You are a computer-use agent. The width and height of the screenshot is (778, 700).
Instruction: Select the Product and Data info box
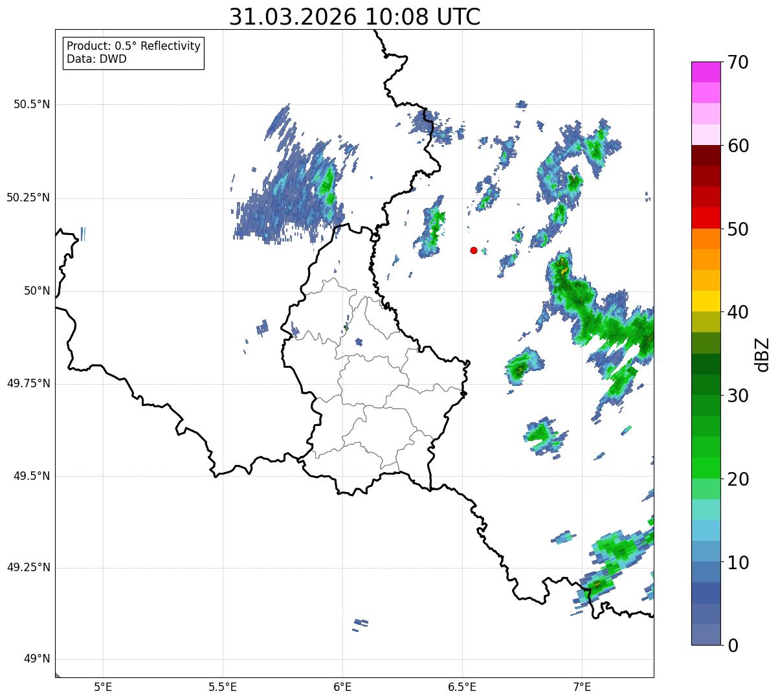(x=133, y=52)
